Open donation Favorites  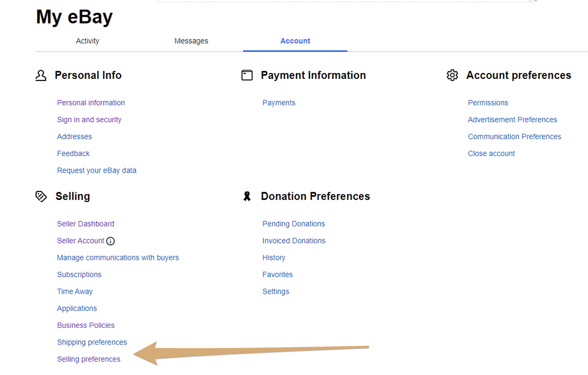[277, 275]
